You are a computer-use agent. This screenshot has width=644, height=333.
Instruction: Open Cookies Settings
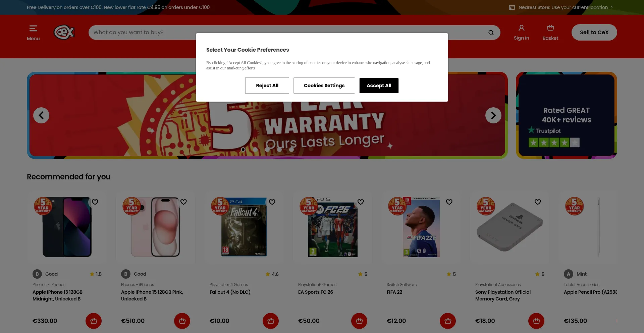(324, 86)
